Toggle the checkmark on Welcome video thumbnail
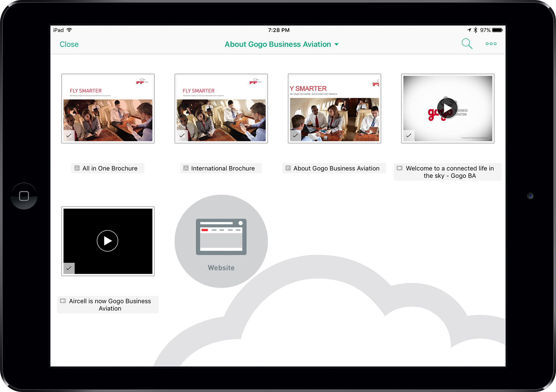The width and height of the screenshot is (556, 392). tap(409, 135)
